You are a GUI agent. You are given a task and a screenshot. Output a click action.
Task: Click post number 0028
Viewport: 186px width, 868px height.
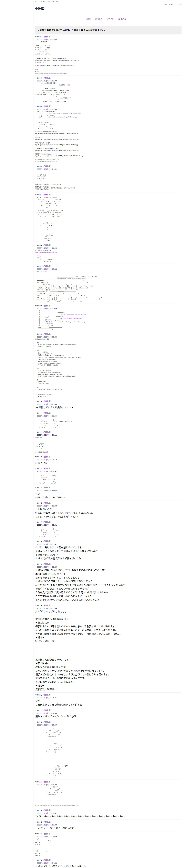click(x=40, y=860)
